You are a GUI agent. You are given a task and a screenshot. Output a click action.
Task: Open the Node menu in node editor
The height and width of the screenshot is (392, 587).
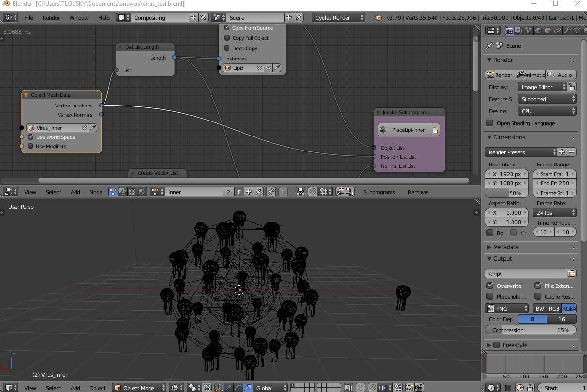pos(95,192)
